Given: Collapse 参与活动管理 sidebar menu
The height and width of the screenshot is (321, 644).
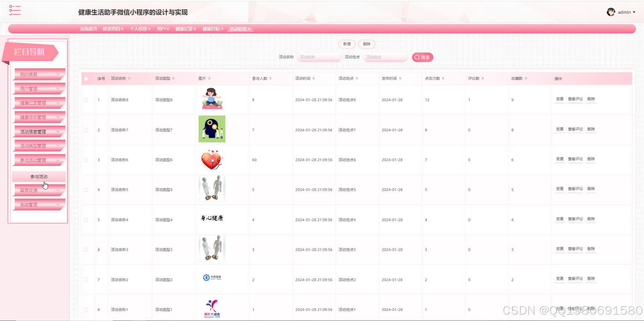Looking at the screenshot, I should pos(39,160).
